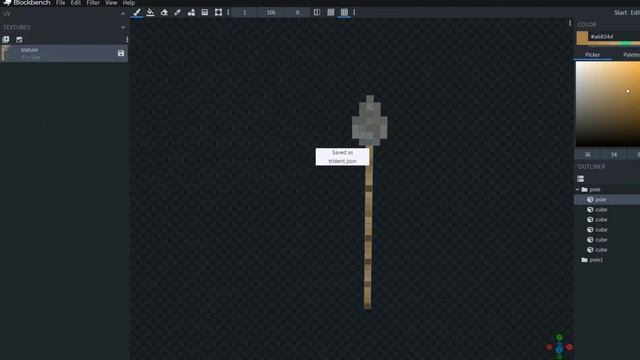The image size is (640, 360).
Task: Open brush toolbar overflow dots menu
Action: pos(228,12)
